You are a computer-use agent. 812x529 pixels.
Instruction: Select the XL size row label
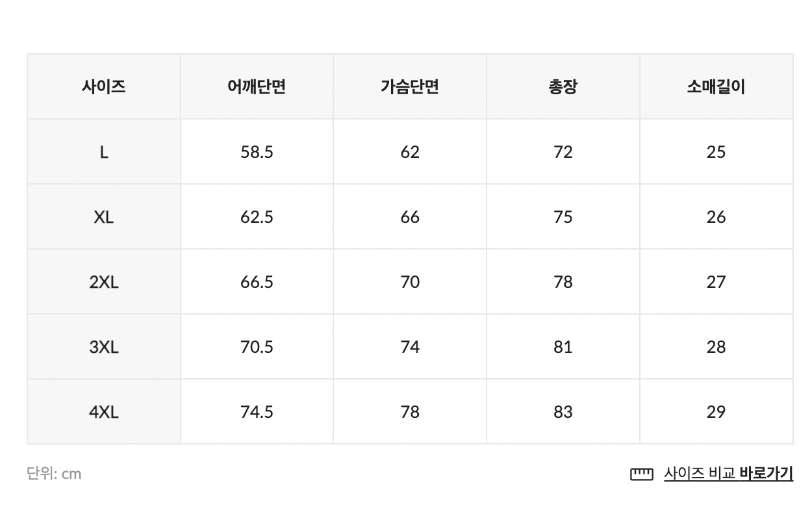tap(104, 217)
